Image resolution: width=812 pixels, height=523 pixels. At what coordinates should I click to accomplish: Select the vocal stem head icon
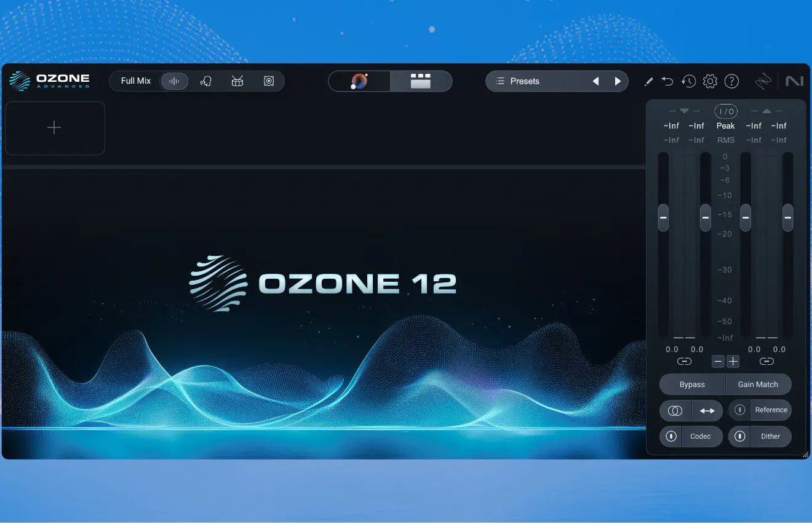pos(206,81)
